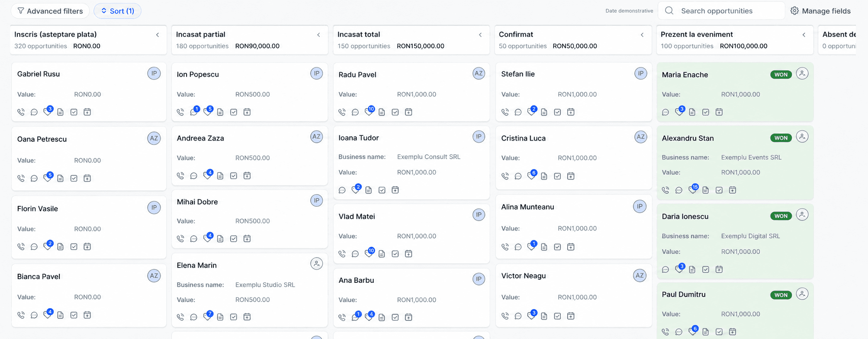Click phone icon on Alina Munteanu card
868x339 pixels.
[x=505, y=247]
